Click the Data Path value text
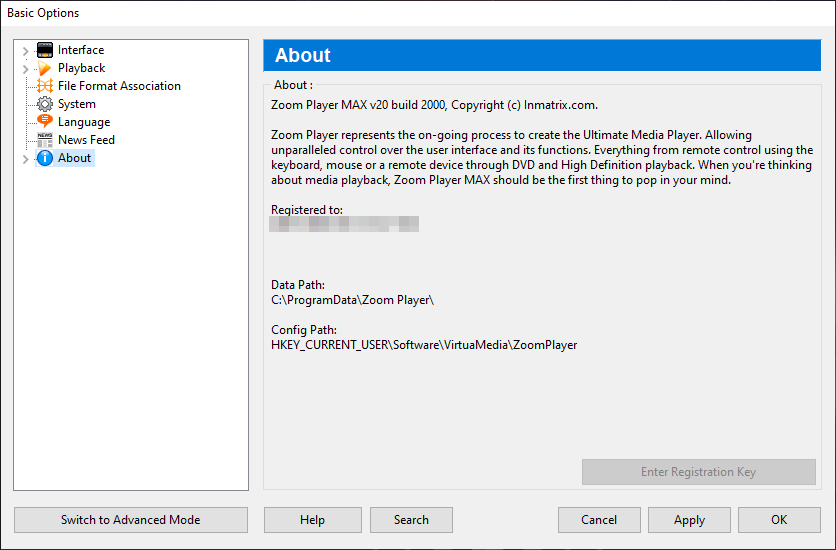Image resolution: width=836 pixels, height=550 pixels. coord(352,300)
